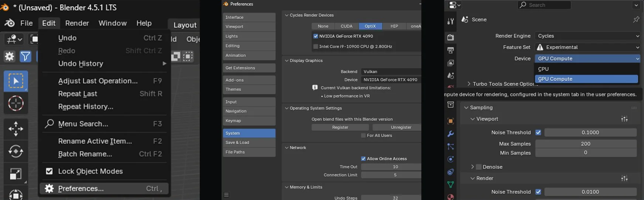Open the Preferences hamburger menu icon
644x200 pixels.
coord(226,195)
